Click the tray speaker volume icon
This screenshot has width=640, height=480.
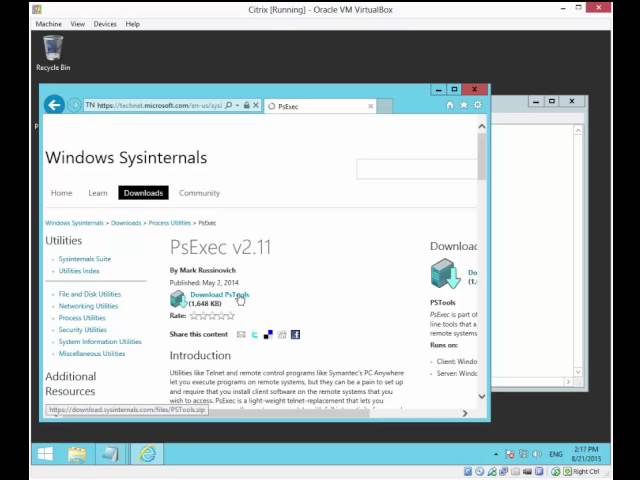(x=537, y=454)
